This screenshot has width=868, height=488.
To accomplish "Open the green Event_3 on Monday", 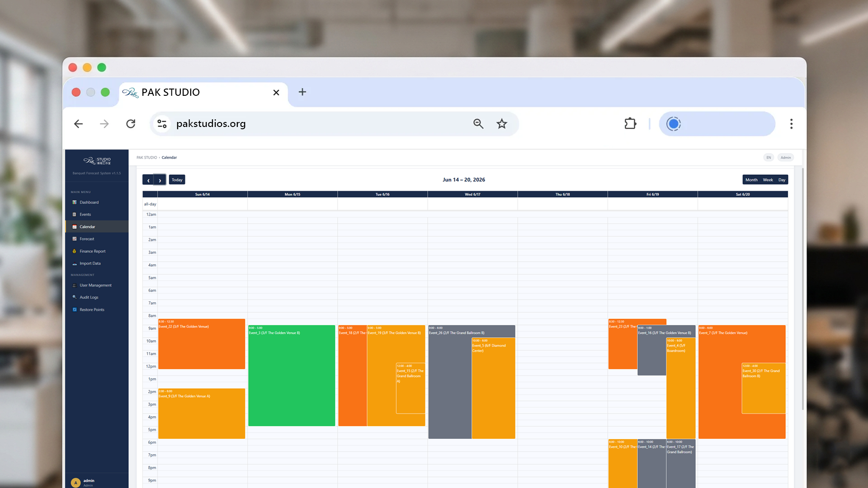I will click(x=292, y=376).
